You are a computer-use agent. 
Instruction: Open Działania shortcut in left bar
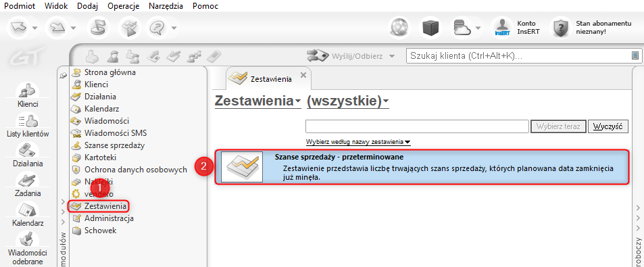click(27, 154)
